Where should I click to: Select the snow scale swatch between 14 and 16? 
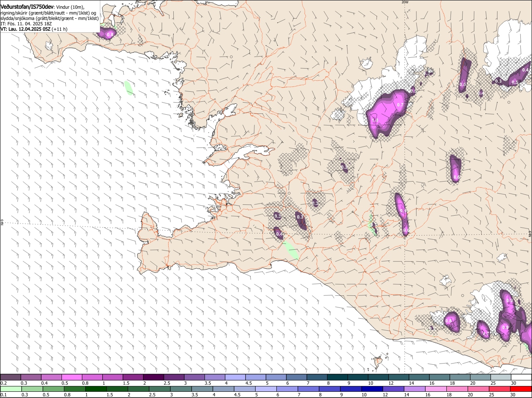tap(419, 377)
